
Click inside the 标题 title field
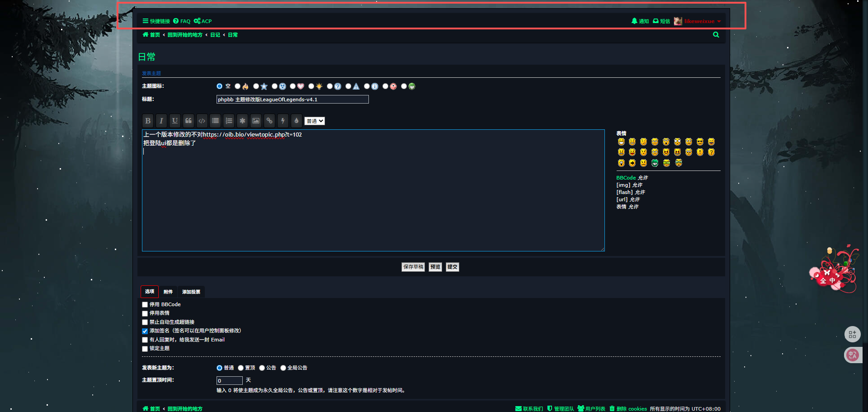pyautogui.click(x=292, y=99)
